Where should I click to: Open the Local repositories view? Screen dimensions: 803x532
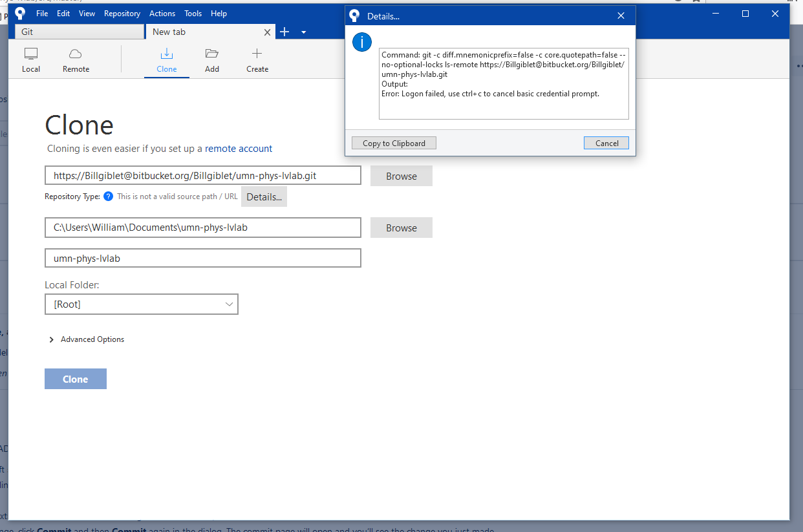pos(31,60)
